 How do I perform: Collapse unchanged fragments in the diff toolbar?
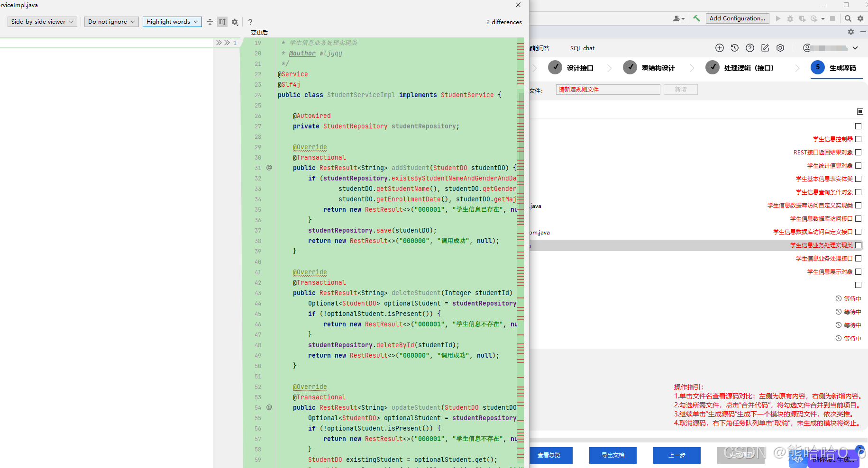pos(210,22)
